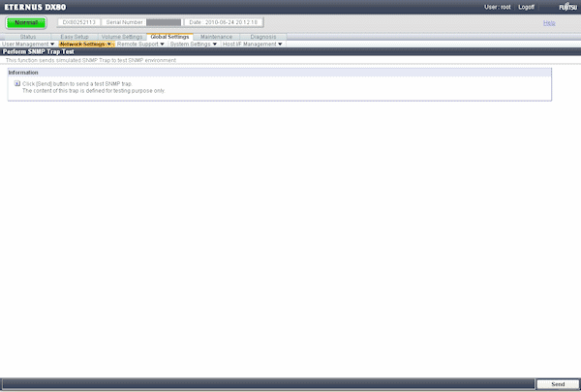Open the Easy Setup tab

click(x=75, y=37)
